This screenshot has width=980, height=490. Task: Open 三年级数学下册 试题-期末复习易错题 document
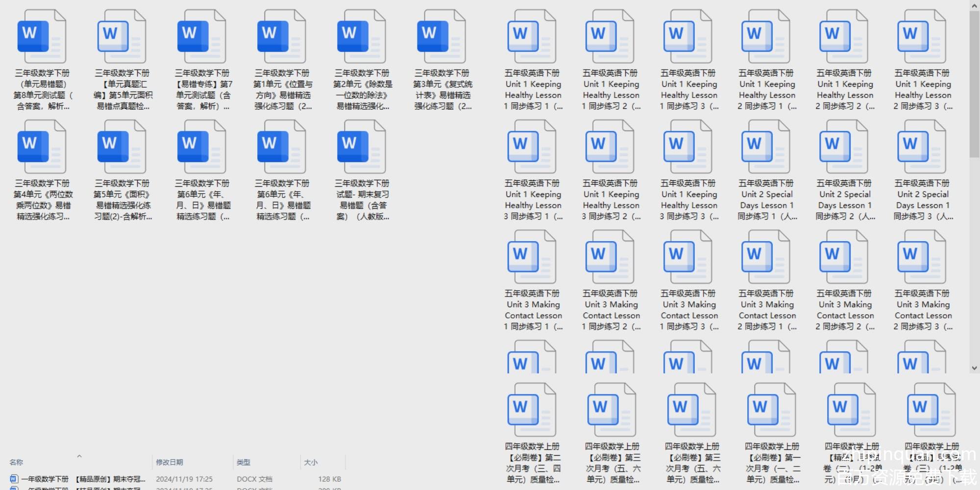click(x=362, y=147)
